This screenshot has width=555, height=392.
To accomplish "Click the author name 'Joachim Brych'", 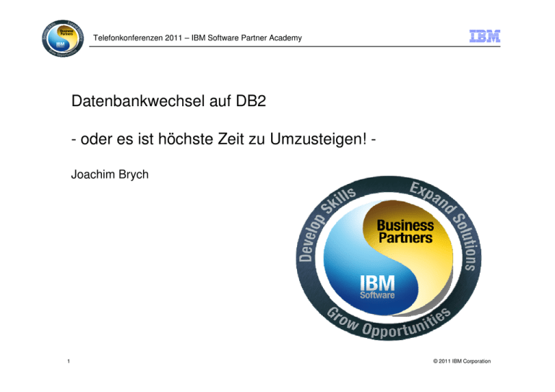I will [x=110, y=175].
